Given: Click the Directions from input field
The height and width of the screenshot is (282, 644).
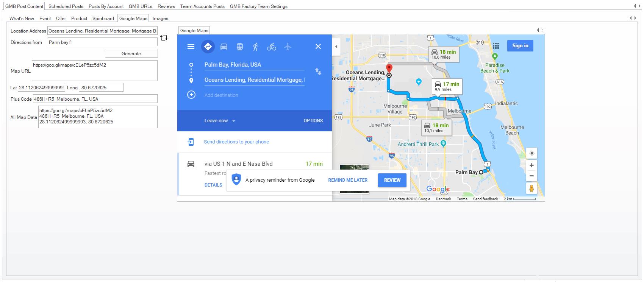Looking at the screenshot, I should coord(103,42).
